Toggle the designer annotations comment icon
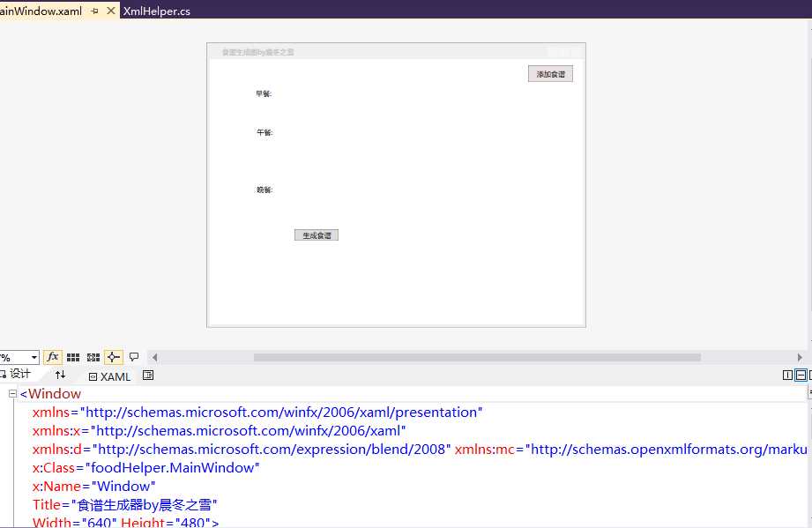The width and height of the screenshot is (812, 528). pos(134,357)
